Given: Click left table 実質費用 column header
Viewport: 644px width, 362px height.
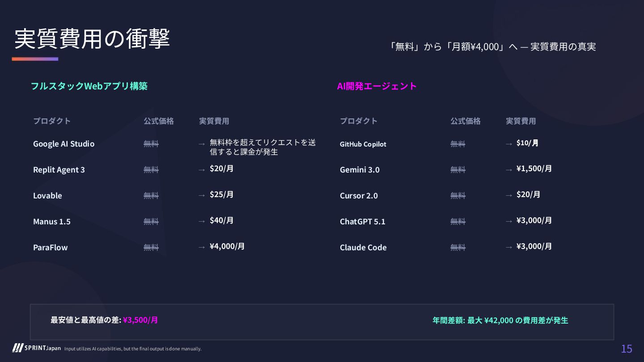Looking at the screenshot, I should (x=214, y=121).
